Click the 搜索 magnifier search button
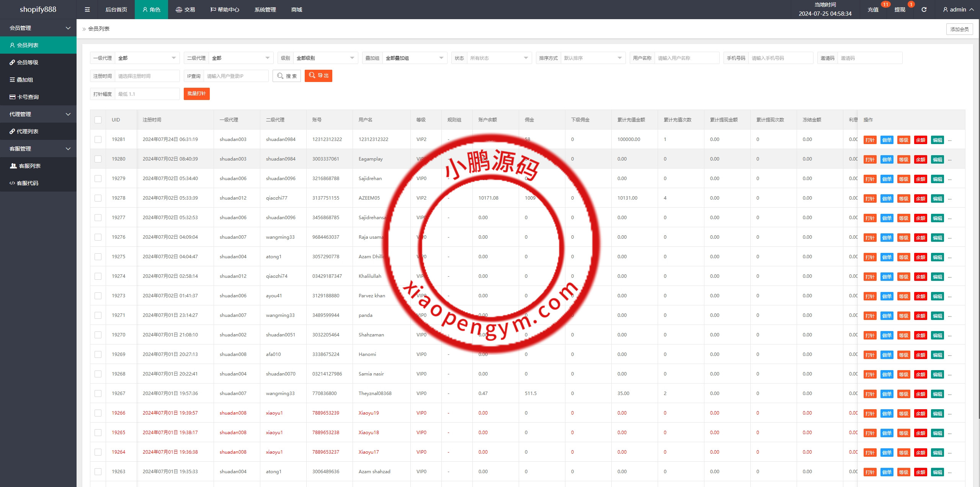 (287, 76)
